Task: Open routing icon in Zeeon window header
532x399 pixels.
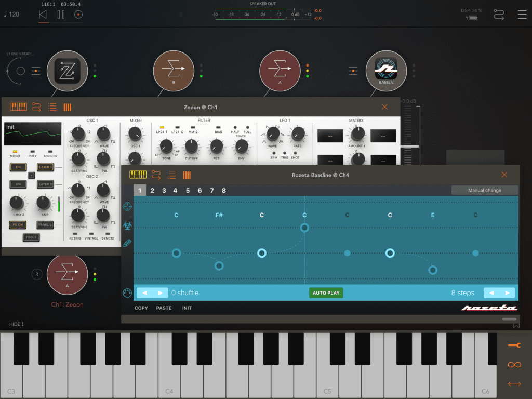Action: click(36, 107)
